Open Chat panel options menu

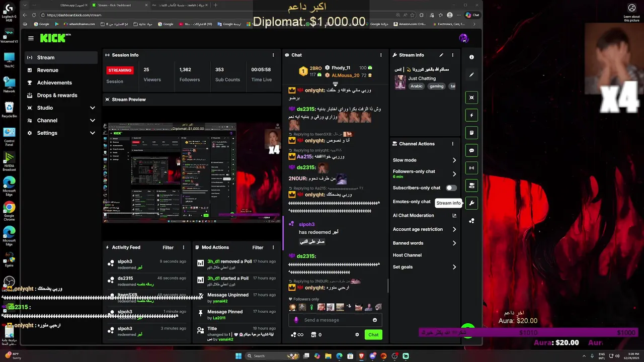(381, 55)
